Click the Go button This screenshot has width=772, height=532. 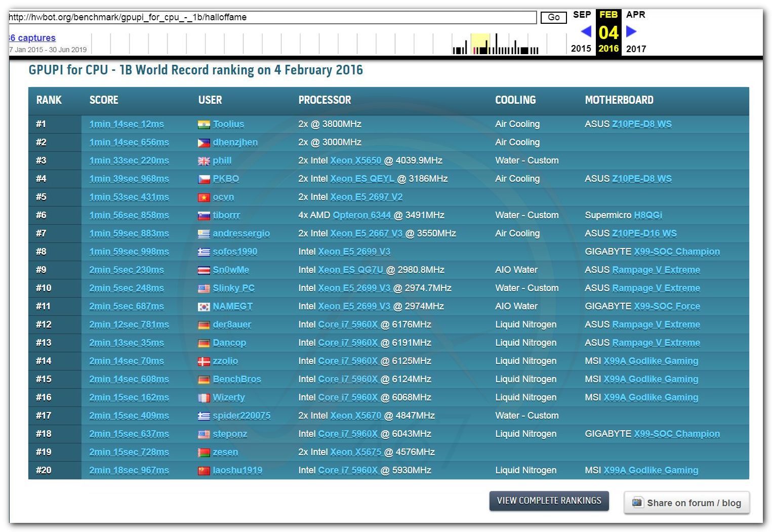pyautogui.click(x=554, y=17)
